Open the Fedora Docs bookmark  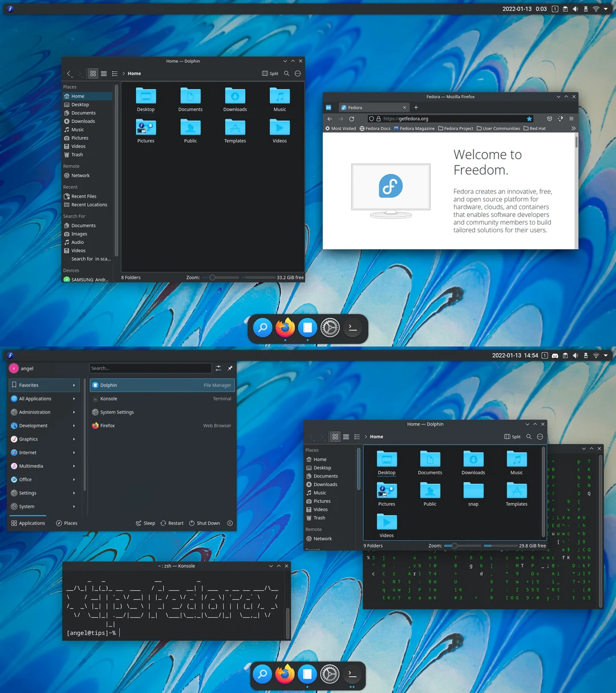(x=375, y=128)
